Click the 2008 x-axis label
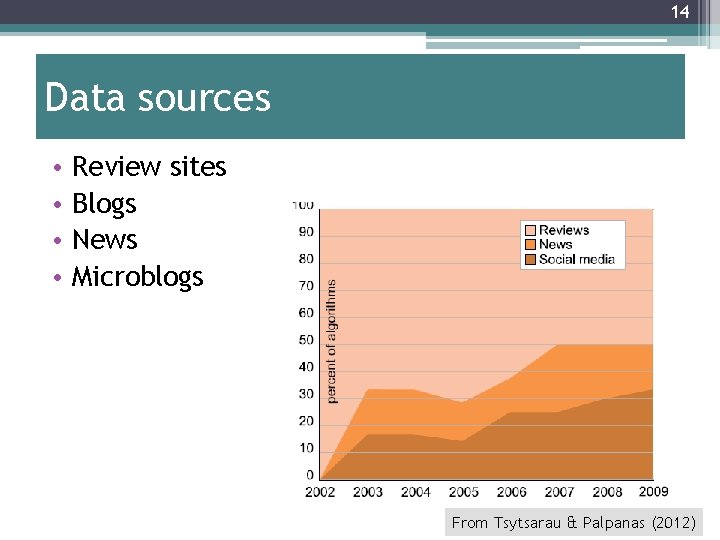 (607, 492)
